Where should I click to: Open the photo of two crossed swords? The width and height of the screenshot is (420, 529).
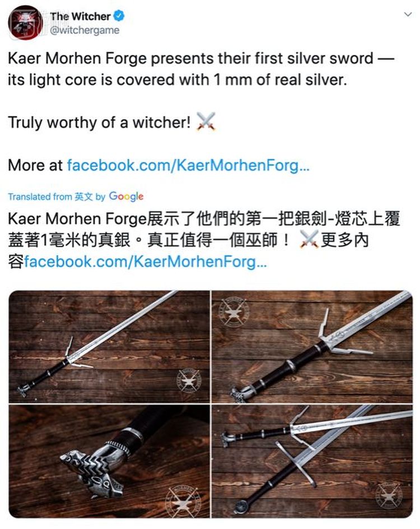(x=312, y=461)
